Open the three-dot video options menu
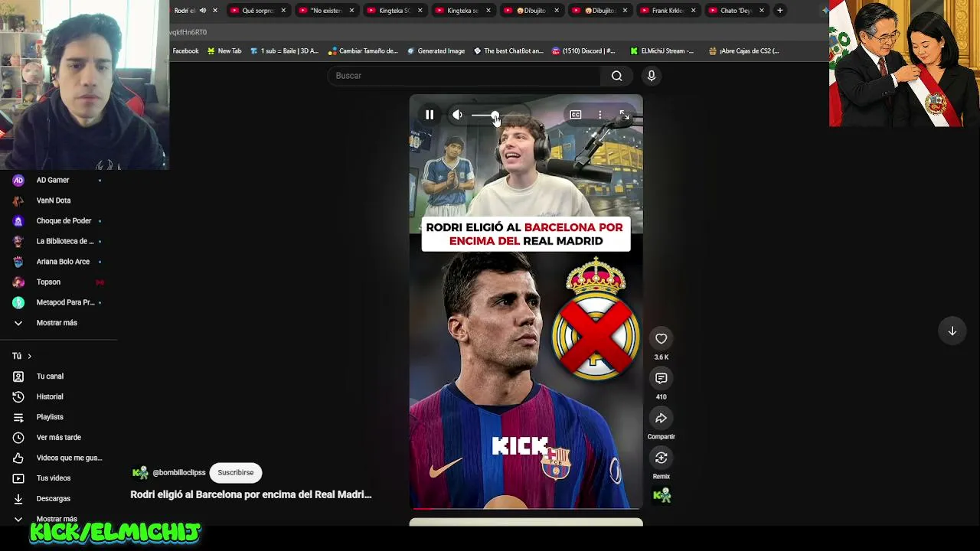 pos(600,115)
